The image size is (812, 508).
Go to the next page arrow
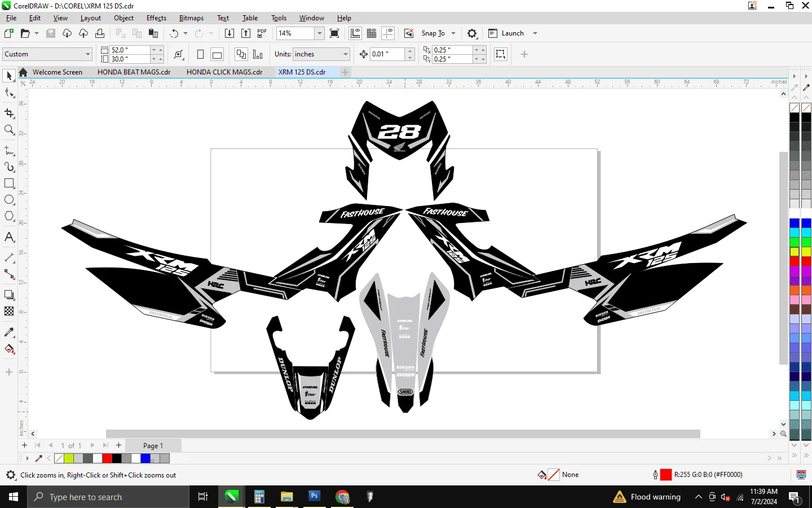click(x=92, y=445)
